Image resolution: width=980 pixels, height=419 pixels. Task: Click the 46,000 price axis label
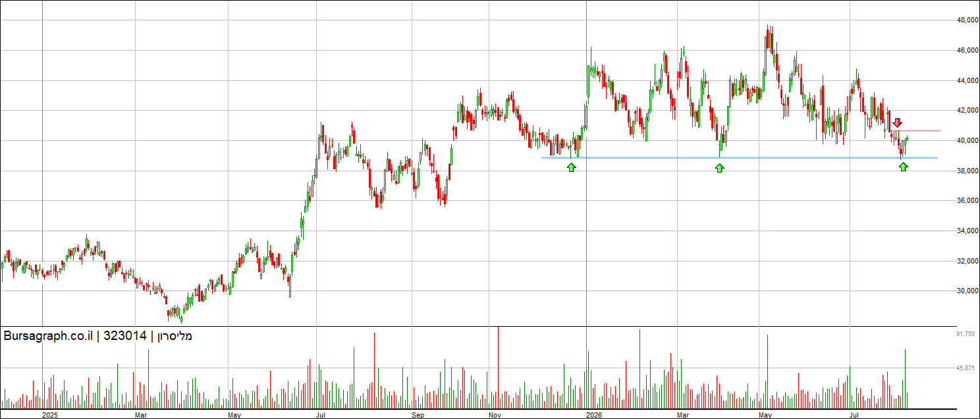pyautogui.click(x=967, y=50)
